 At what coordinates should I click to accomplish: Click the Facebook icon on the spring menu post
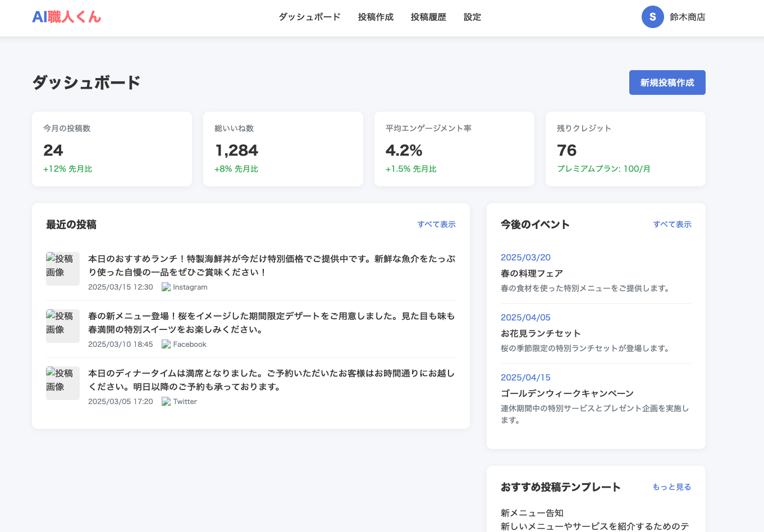166,344
